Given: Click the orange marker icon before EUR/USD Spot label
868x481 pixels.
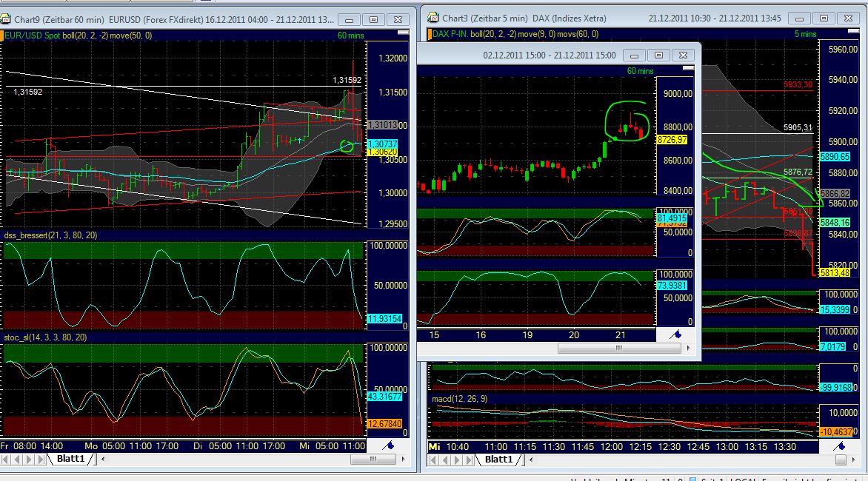Looking at the screenshot, I should (x=5, y=33).
